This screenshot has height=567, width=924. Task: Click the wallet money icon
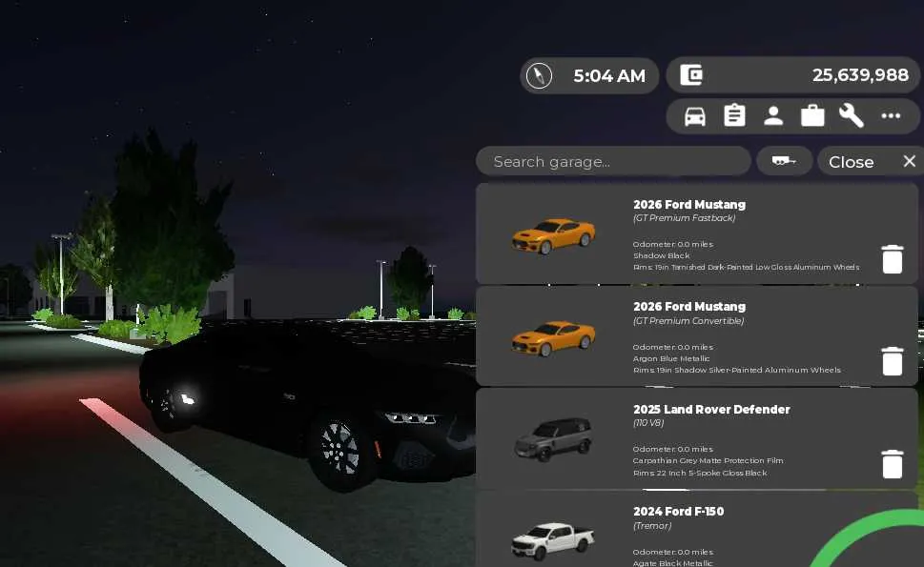pyautogui.click(x=691, y=74)
